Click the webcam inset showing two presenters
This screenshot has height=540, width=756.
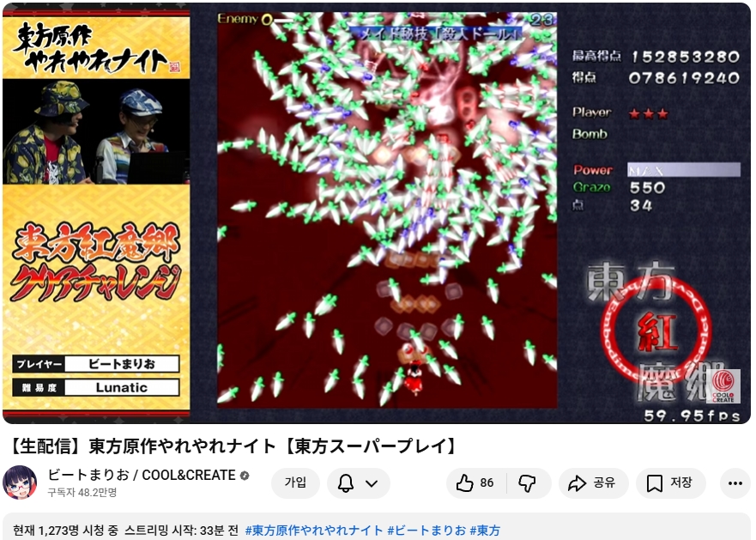(x=96, y=131)
